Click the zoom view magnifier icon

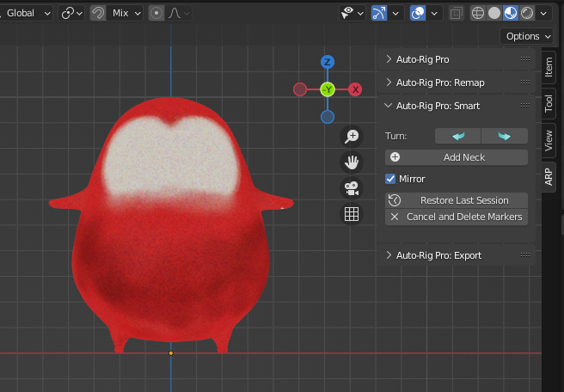click(x=352, y=136)
